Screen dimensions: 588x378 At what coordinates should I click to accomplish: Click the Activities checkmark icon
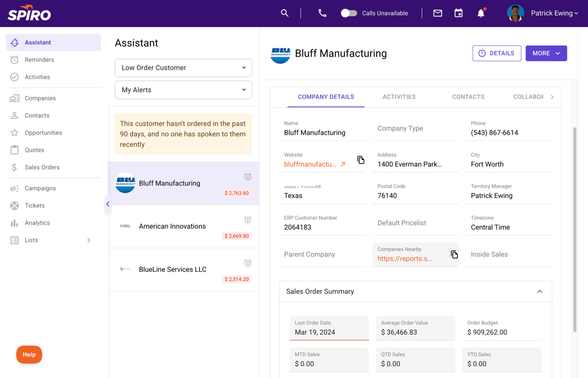point(15,77)
